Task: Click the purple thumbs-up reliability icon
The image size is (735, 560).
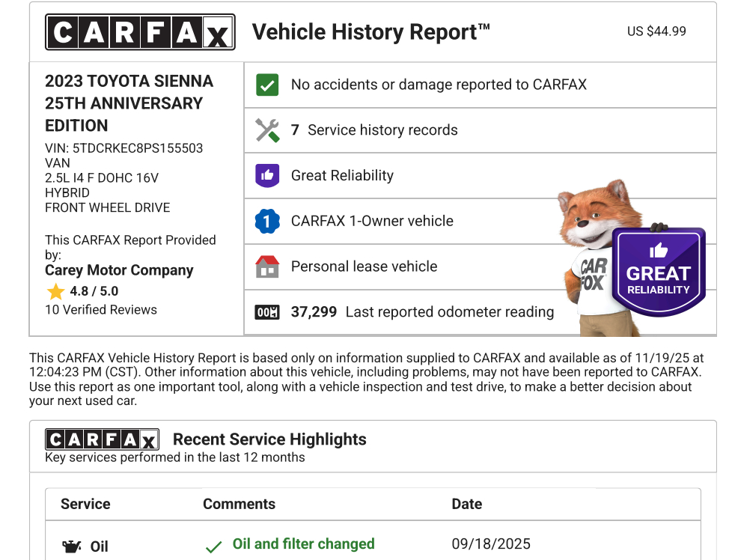Action: point(267,176)
